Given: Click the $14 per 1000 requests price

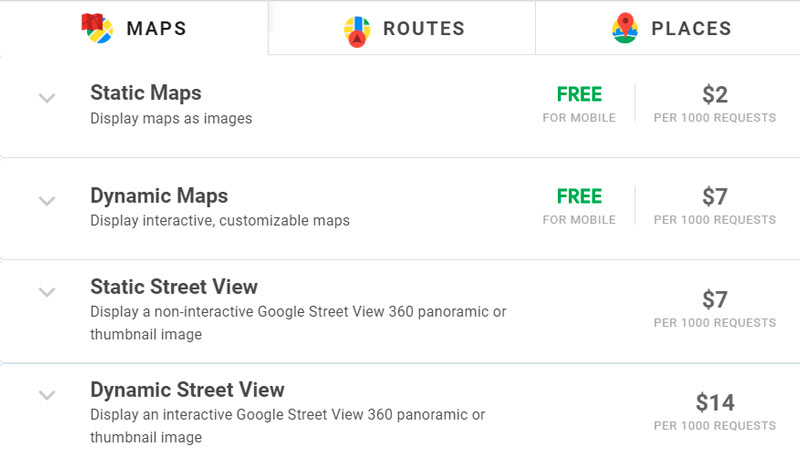Looking at the screenshot, I should (715, 412).
